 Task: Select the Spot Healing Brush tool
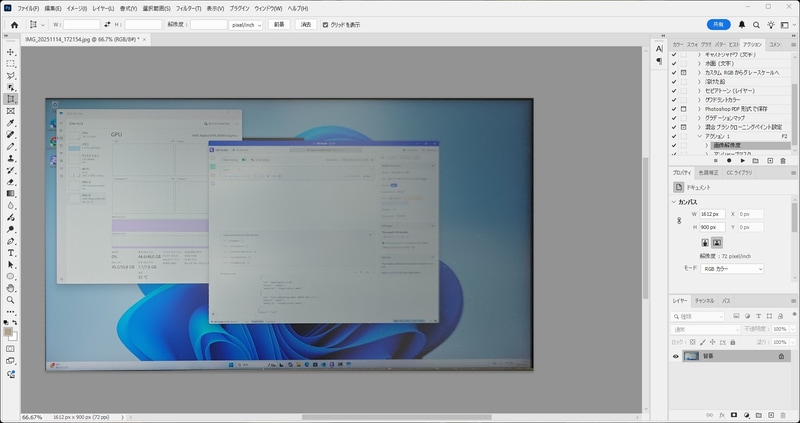coord(10,135)
